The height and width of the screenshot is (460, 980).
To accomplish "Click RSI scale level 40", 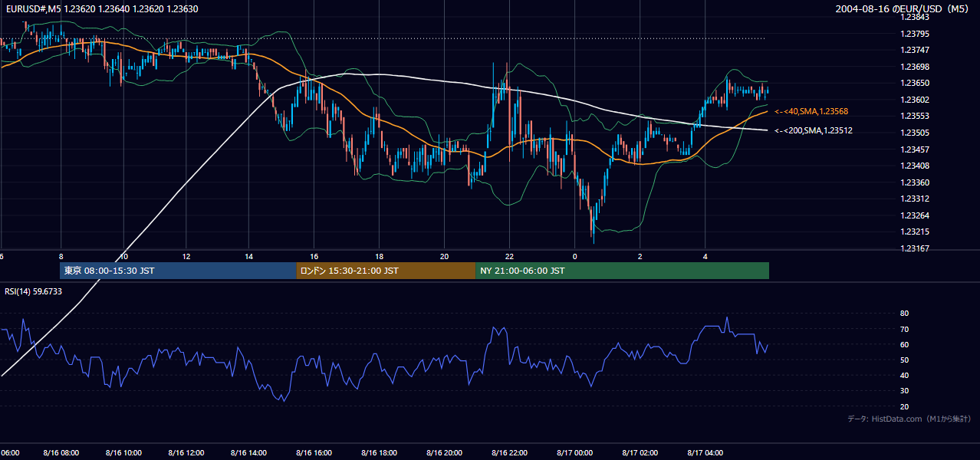I will coord(904,375).
